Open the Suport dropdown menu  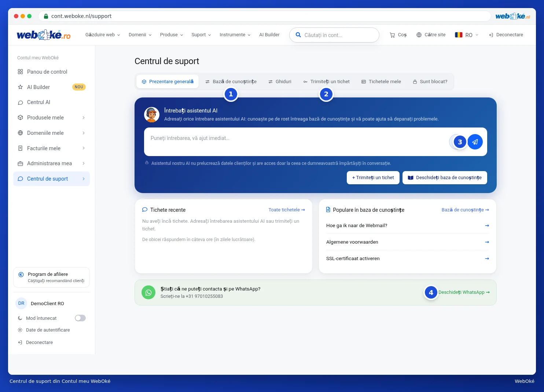click(x=201, y=35)
